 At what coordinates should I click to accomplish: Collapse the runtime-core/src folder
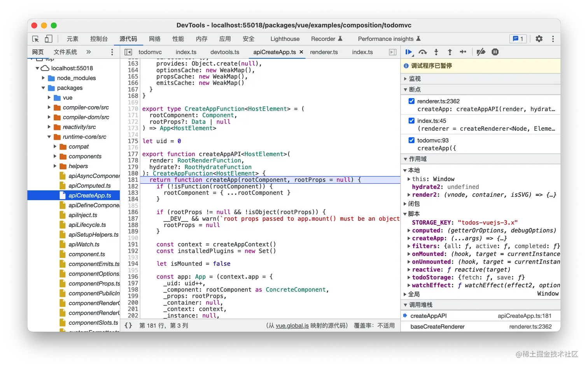pyautogui.click(x=49, y=137)
